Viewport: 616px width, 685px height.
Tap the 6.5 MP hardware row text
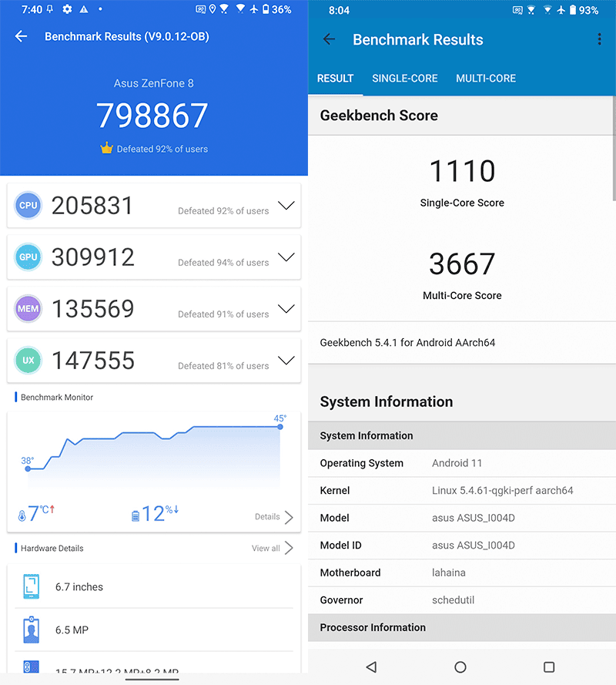point(72,630)
